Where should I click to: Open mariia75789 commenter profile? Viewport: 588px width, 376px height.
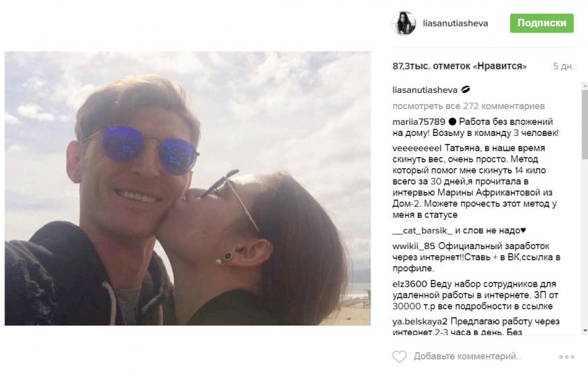click(x=419, y=122)
